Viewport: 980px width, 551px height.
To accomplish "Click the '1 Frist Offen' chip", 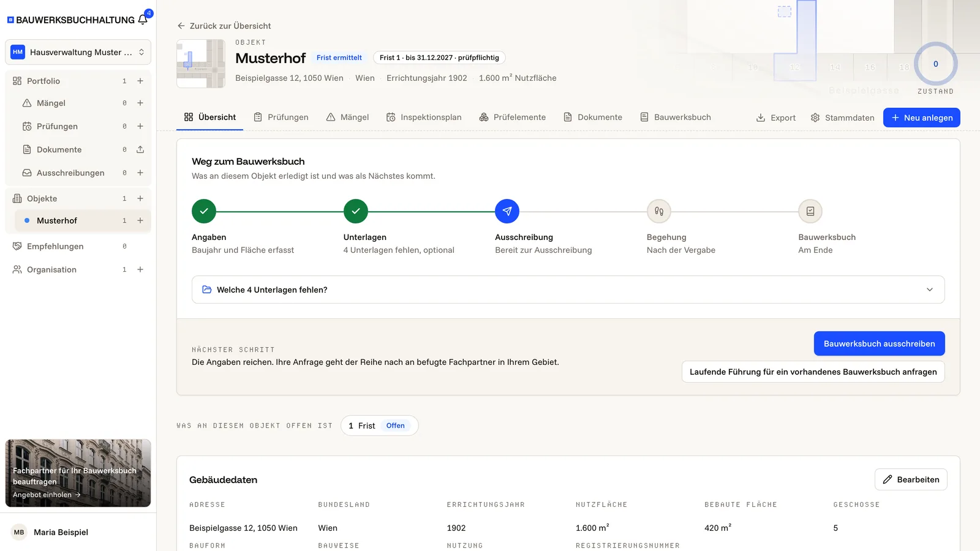I will click(380, 425).
